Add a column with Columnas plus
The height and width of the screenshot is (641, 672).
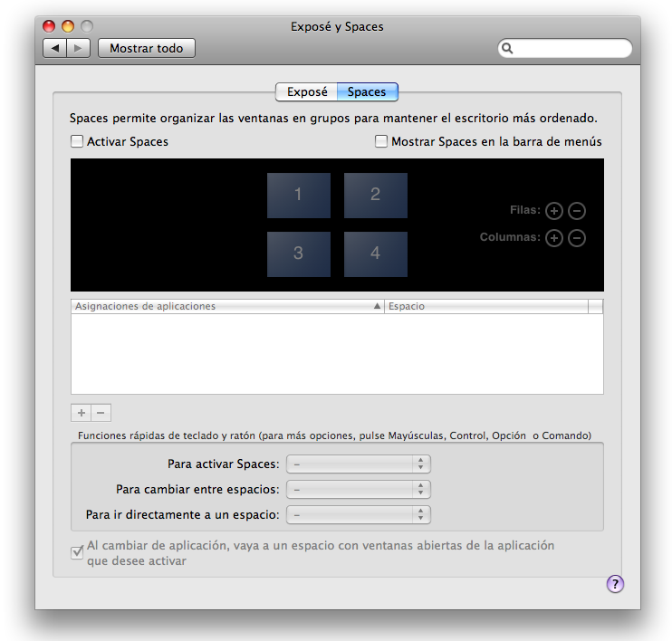(553, 238)
